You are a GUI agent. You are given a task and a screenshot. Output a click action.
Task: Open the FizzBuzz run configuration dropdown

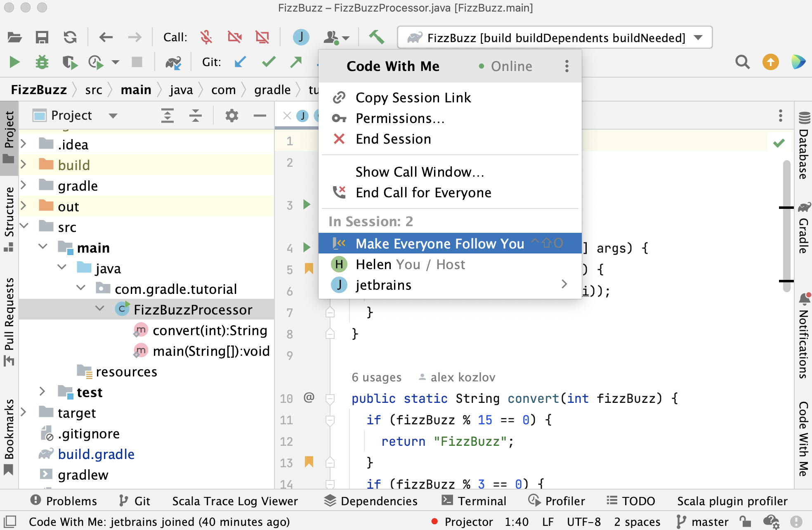555,38
